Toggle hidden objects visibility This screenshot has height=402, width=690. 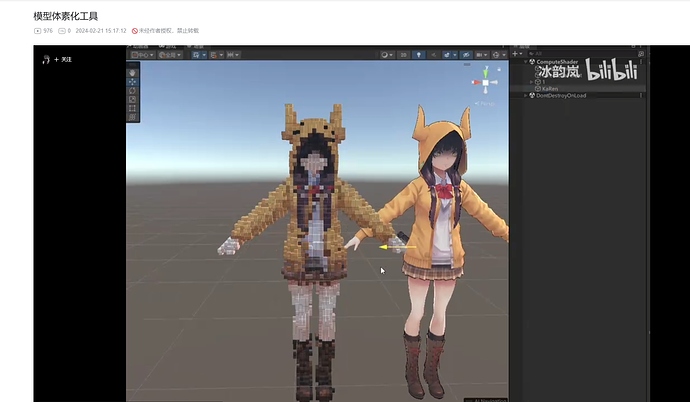coord(466,55)
